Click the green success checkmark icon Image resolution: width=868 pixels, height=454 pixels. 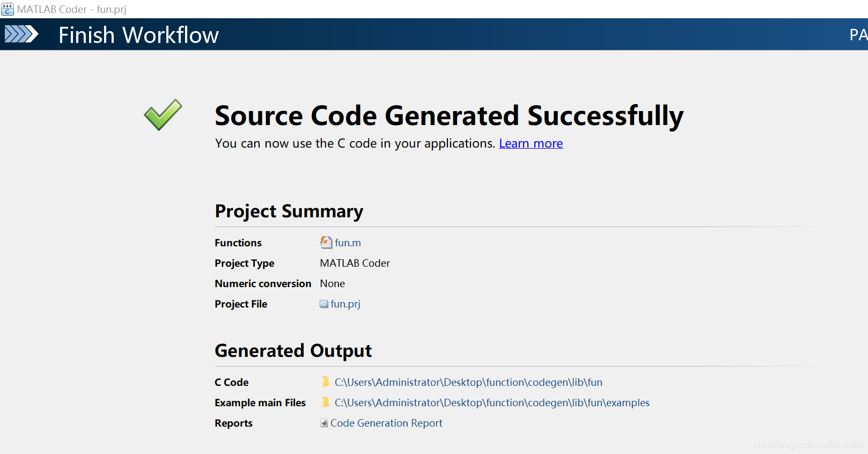point(163,114)
